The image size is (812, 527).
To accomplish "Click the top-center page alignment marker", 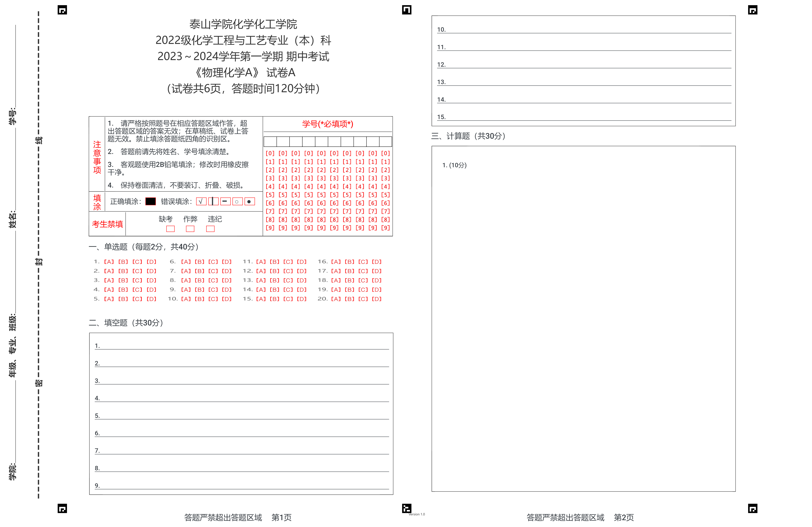I will pyautogui.click(x=407, y=10).
